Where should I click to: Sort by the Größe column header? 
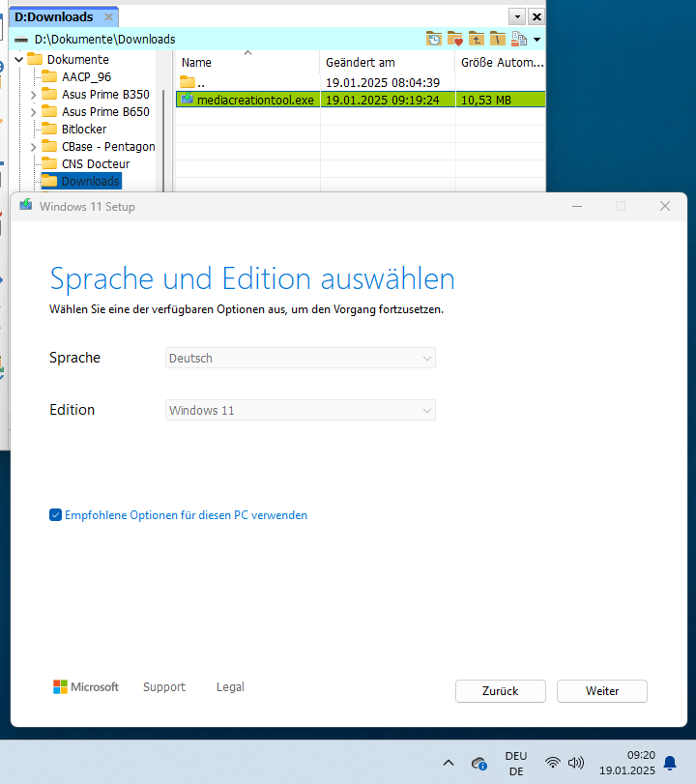click(500, 63)
